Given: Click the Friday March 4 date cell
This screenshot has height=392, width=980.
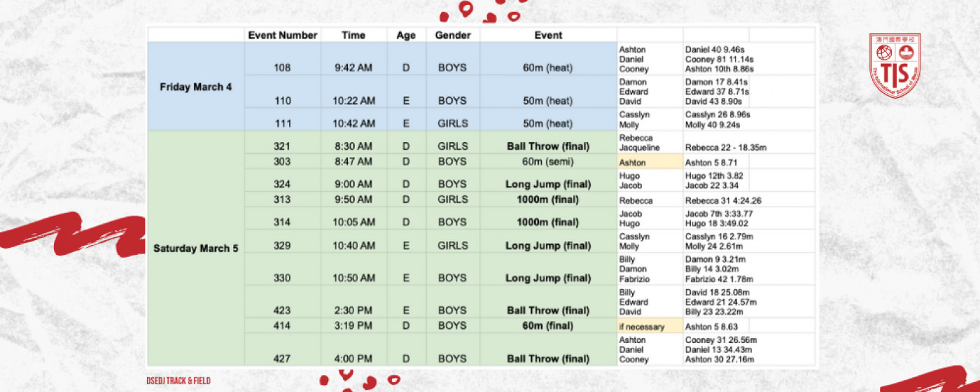Looking at the screenshot, I should 195,87.
